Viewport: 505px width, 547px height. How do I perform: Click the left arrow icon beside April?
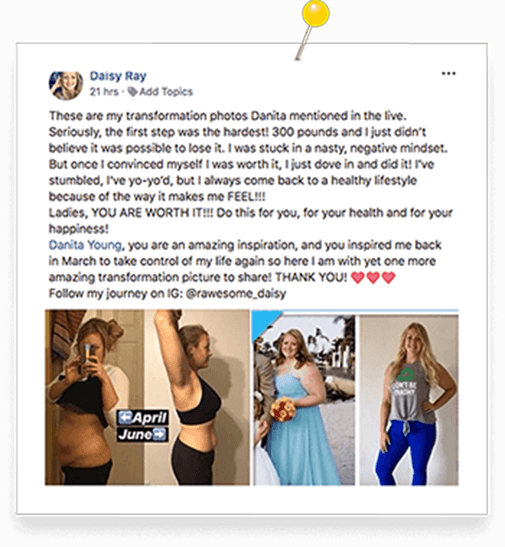pyautogui.click(x=125, y=417)
